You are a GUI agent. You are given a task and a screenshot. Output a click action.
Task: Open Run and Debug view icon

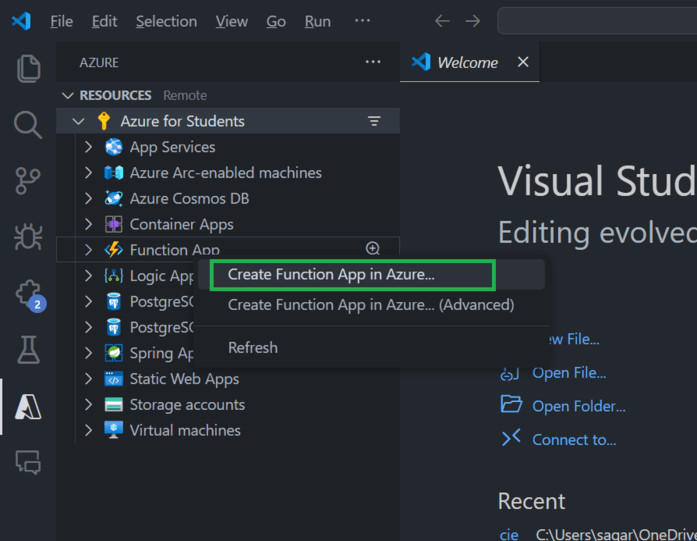(28, 237)
